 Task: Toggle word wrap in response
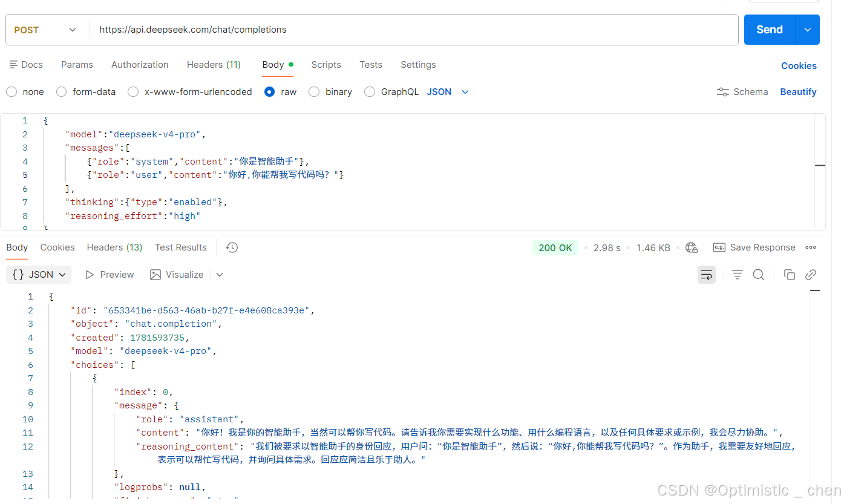point(707,275)
